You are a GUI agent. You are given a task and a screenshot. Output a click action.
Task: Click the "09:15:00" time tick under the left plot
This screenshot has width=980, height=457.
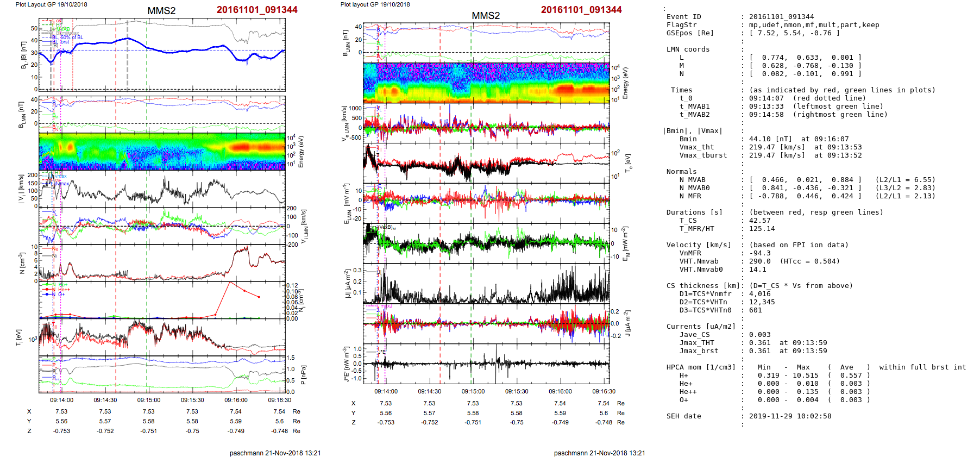point(149,400)
